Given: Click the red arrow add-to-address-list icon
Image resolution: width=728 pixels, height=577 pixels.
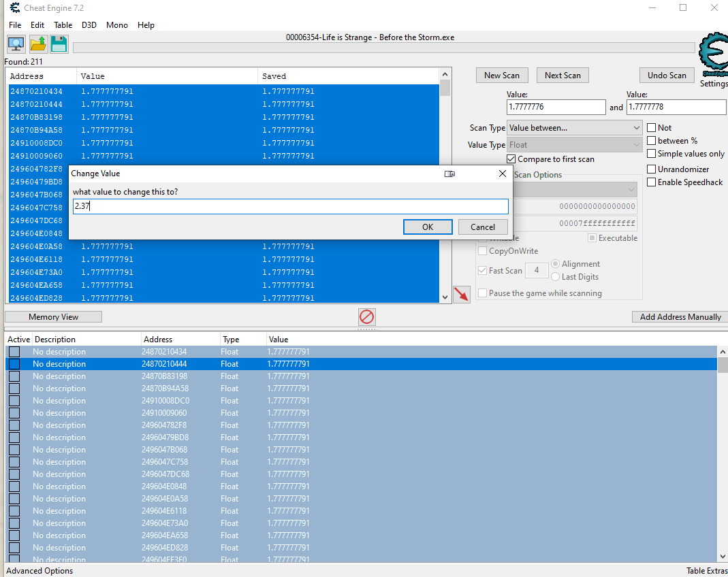Looking at the screenshot, I should point(462,294).
